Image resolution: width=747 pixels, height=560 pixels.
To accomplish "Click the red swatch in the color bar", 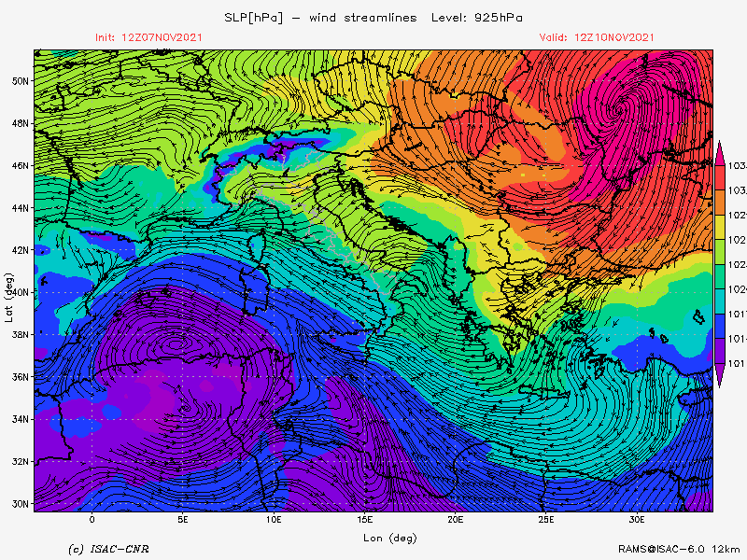I will (719, 177).
